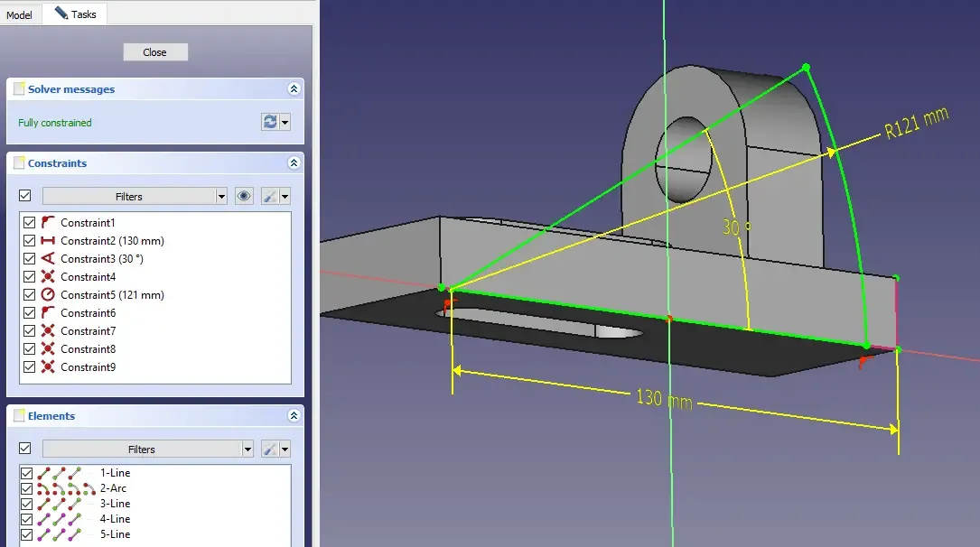Click the Solver messages panel icon
The width and height of the screenshot is (980, 547).
click(19, 88)
